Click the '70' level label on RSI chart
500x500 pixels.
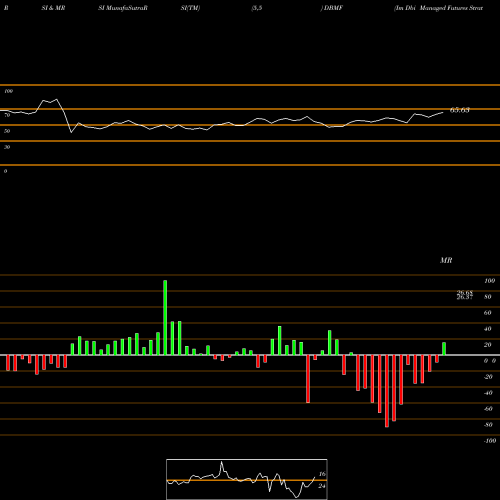click(x=7, y=115)
